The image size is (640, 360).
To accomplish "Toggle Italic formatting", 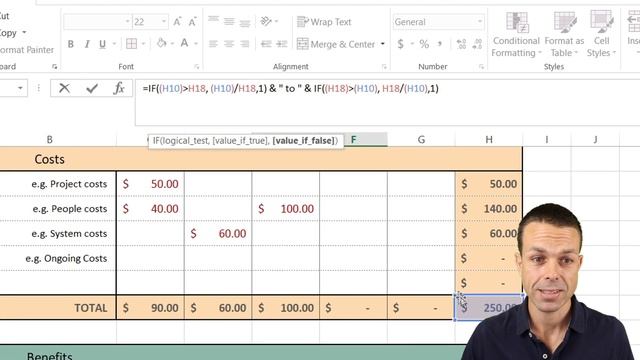I will coord(87,44).
